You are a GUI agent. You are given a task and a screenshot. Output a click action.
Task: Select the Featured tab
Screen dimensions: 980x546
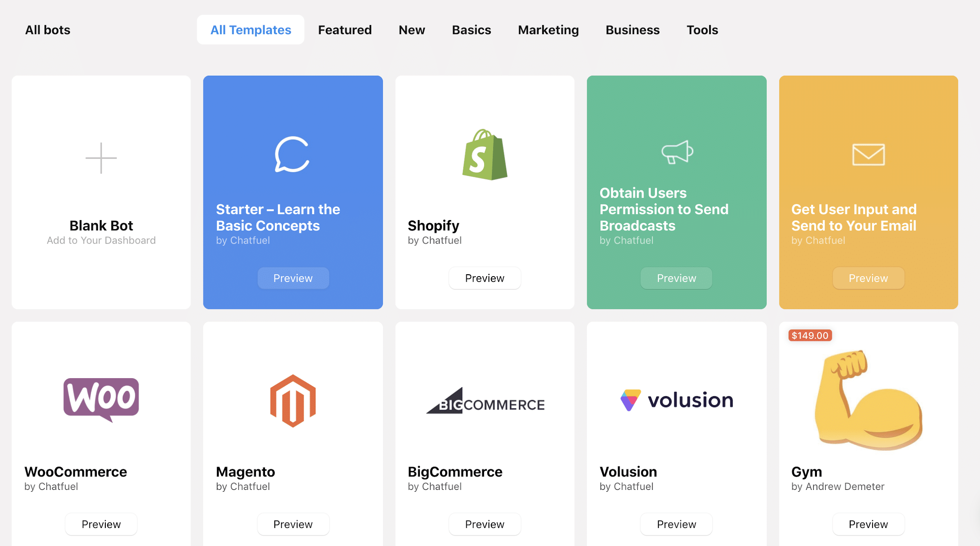coord(345,29)
